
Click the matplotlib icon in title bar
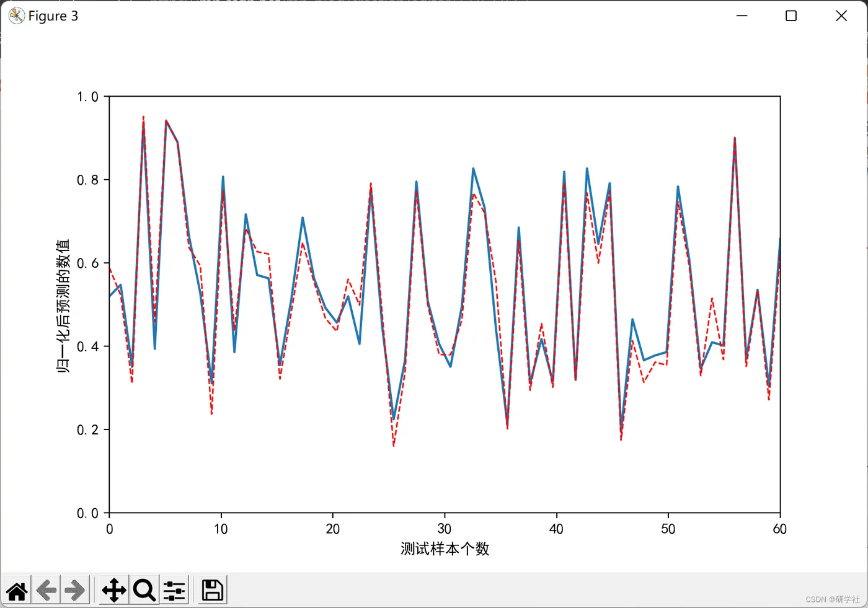[17, 15]
